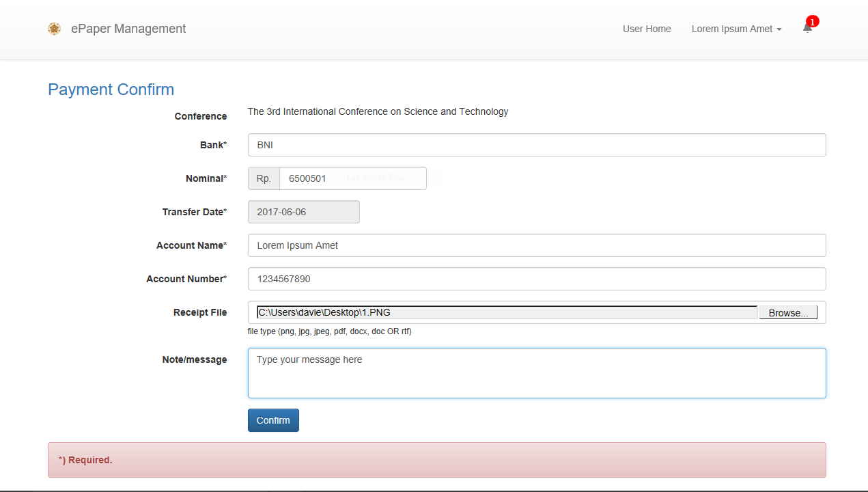This screenshot has width=868, height=492.
Task: Click the red Required notice banner
Action: point(436,460)
